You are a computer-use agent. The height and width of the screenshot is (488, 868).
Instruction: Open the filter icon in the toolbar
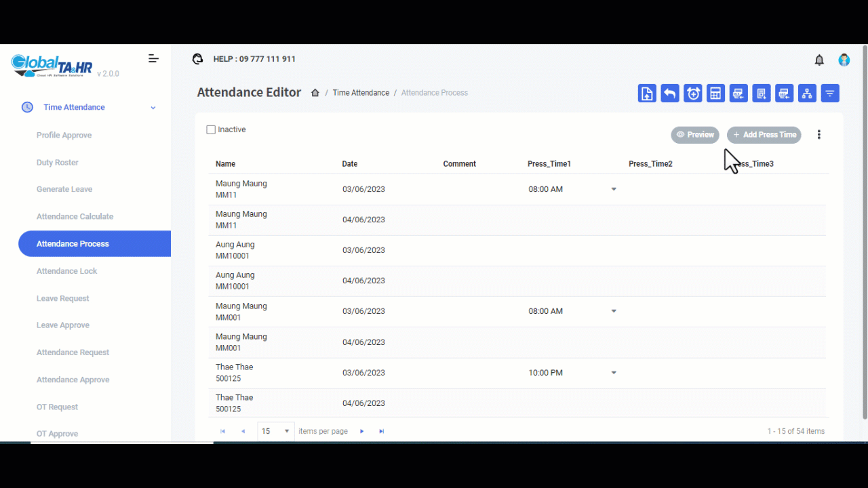pyautogui.click(x=830, y=94)
